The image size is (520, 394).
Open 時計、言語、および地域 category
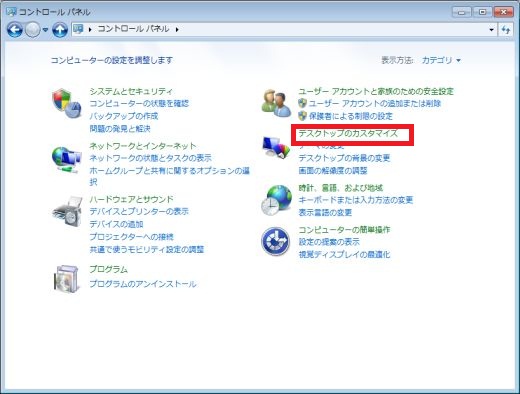coord(340,188)
